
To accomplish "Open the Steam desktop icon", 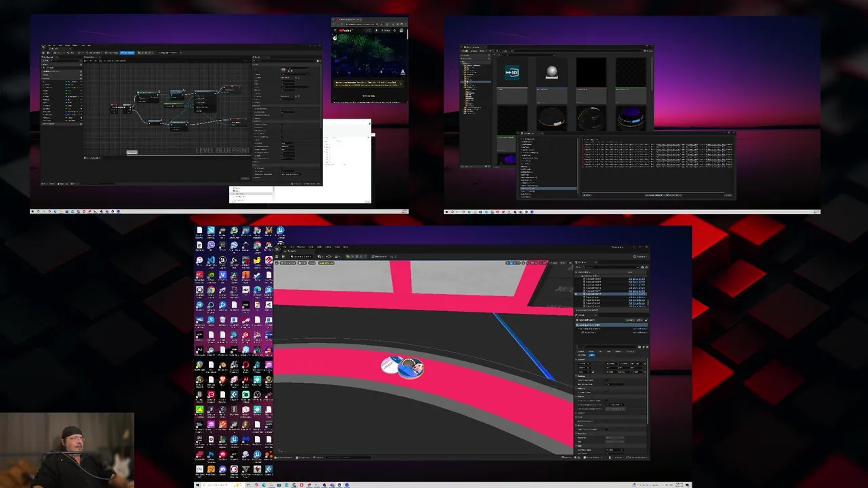I will pos(257,274).
